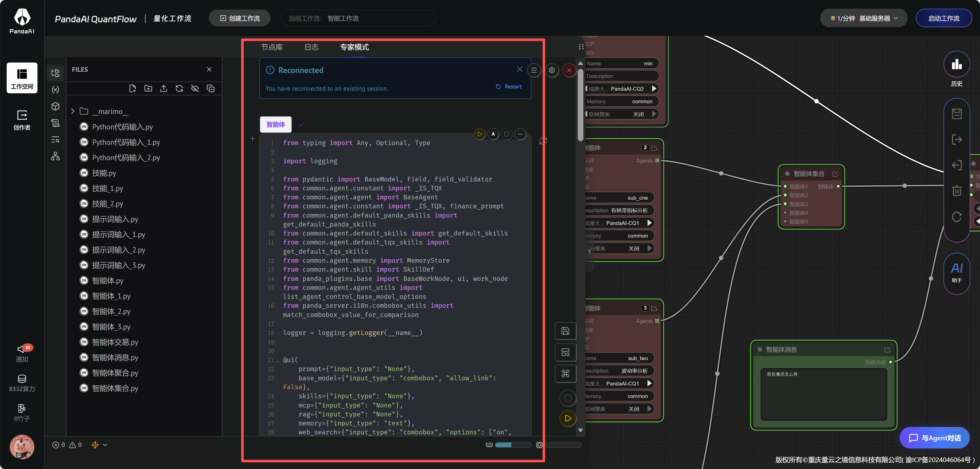Open the notebook settings gear icon

(x=552, y=70)
